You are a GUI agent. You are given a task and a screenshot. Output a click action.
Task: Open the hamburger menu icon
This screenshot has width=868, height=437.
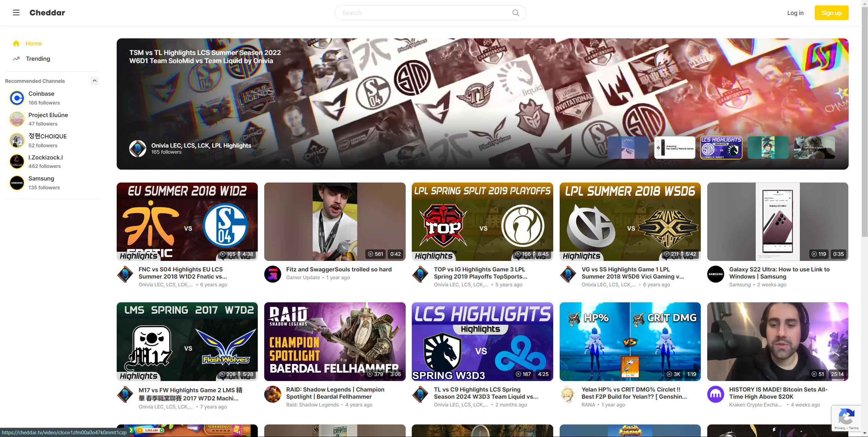click(x=16, y=13)
